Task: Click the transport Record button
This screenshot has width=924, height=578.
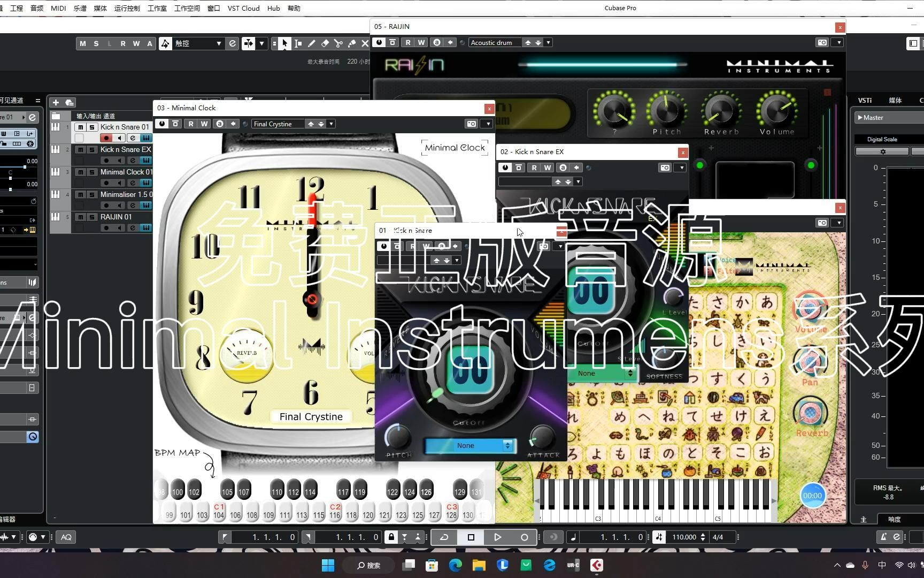Action: (524, 537)
